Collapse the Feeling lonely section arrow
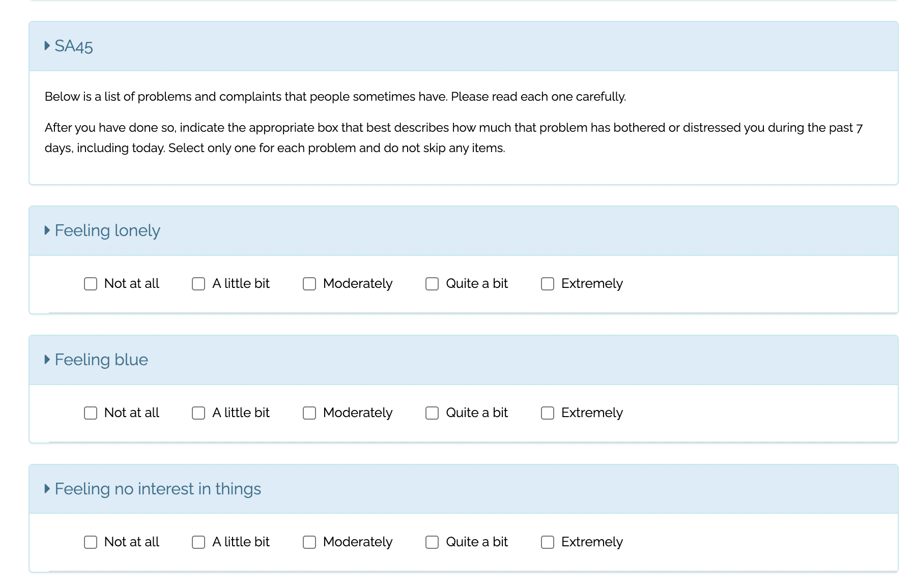Image resolution: width=914 pixels, height=588 pixels. click(x=47, y=230)
